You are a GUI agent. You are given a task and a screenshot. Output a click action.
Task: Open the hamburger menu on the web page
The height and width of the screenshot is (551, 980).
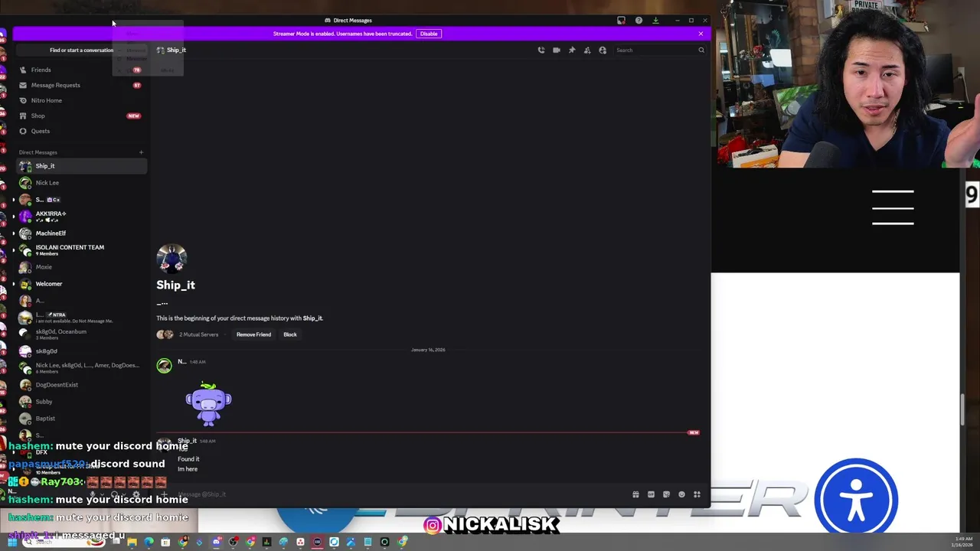(893, 207)
